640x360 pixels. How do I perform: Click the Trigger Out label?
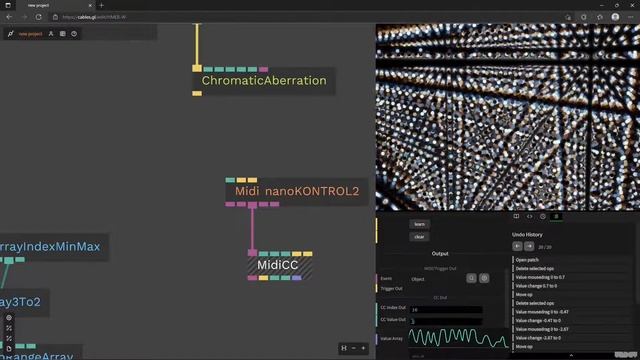[x=391, y=289]
